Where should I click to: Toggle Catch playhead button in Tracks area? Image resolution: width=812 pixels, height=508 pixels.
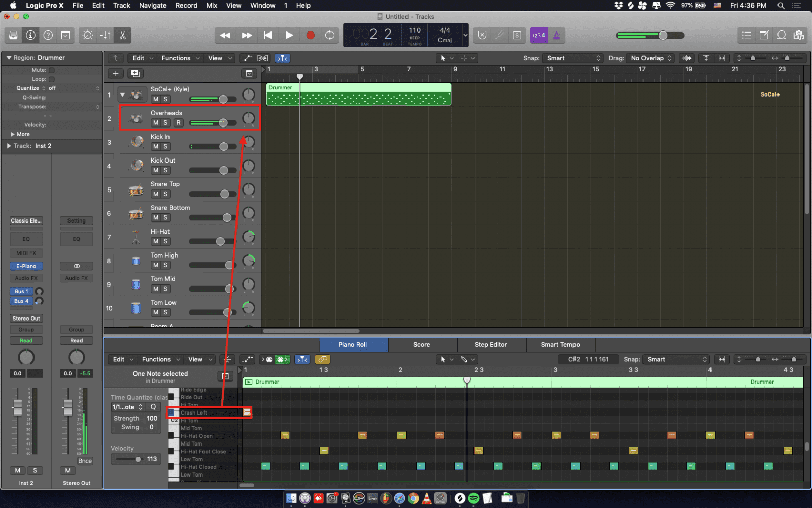click(283, 58)
